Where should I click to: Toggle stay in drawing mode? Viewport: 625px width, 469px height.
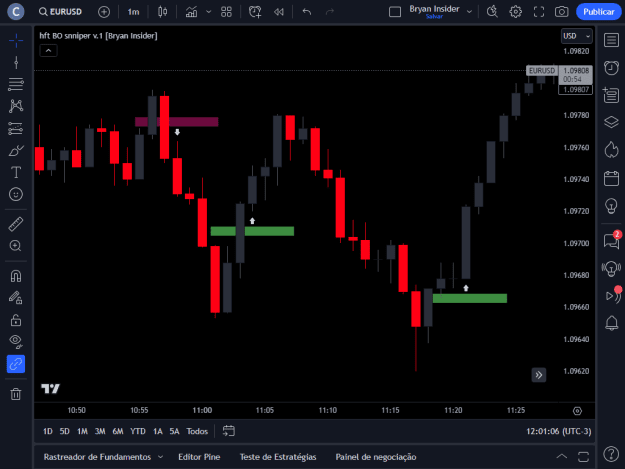coord(16,298)
